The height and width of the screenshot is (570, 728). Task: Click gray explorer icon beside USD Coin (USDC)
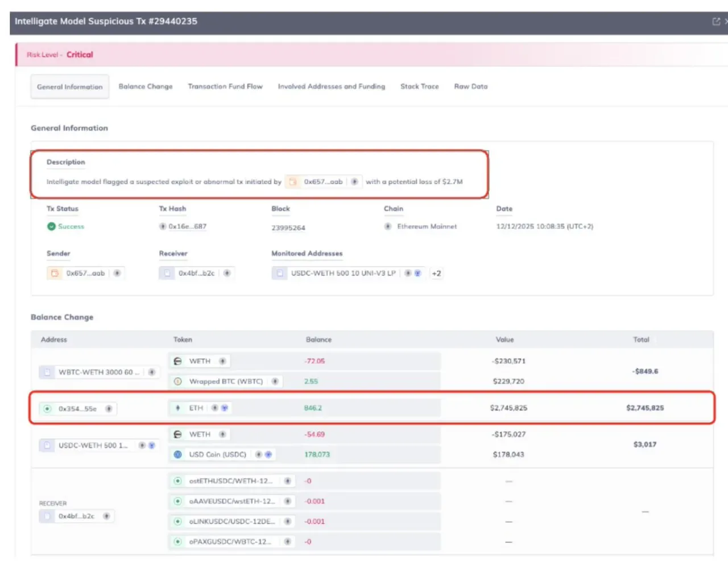coord(258,455)
